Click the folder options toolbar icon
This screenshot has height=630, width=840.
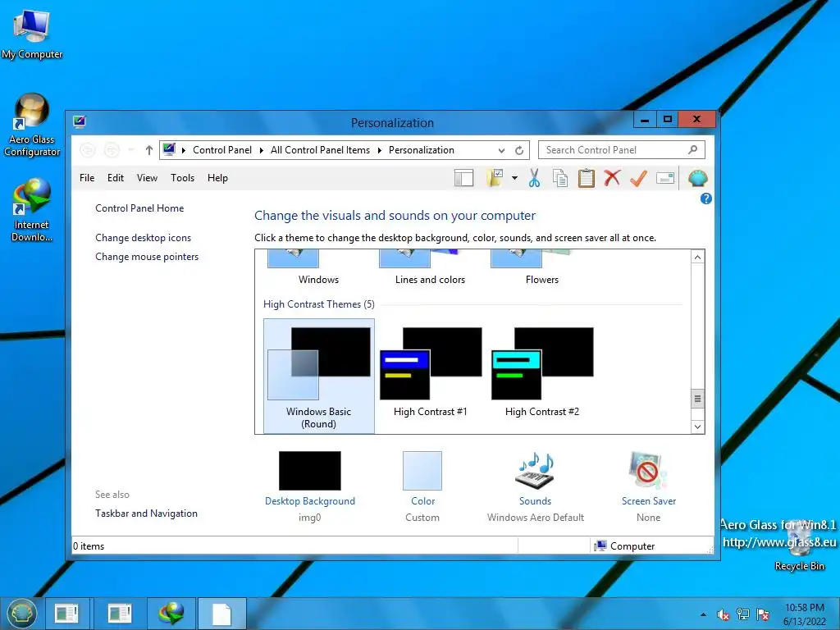(495, 178)
